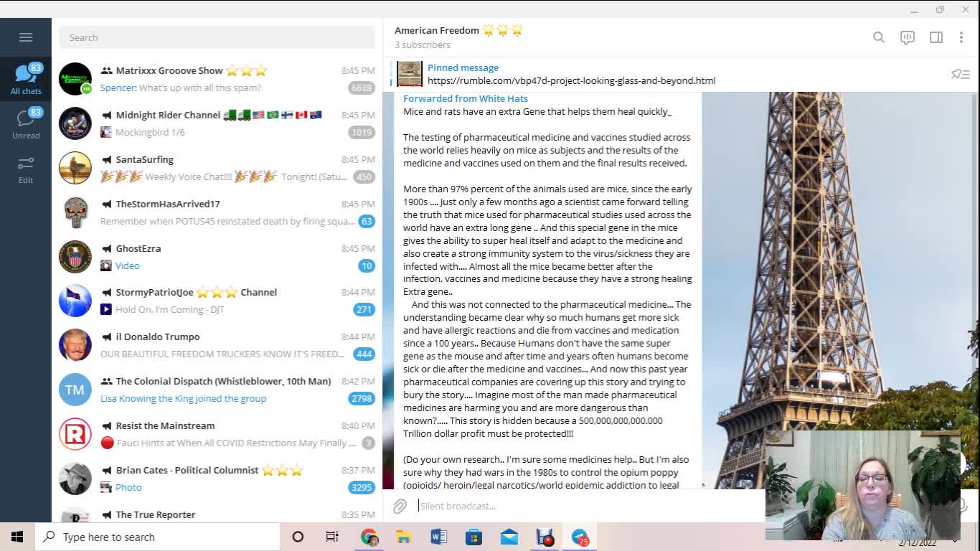Image resolution: width=980 pixels, height=551 pixels.
Task: Open the hamburger main menu
Action: (x=26, y=37)
